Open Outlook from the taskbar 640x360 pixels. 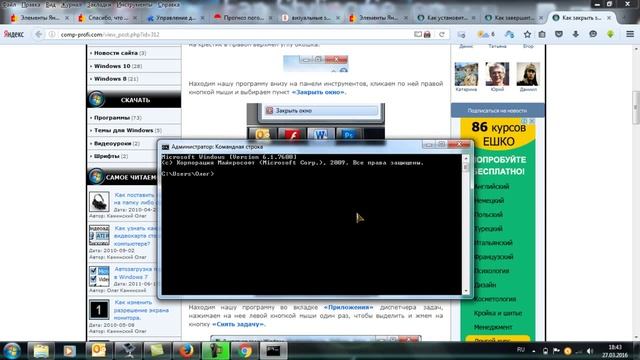pyautogui.click(x=99, y=351)
